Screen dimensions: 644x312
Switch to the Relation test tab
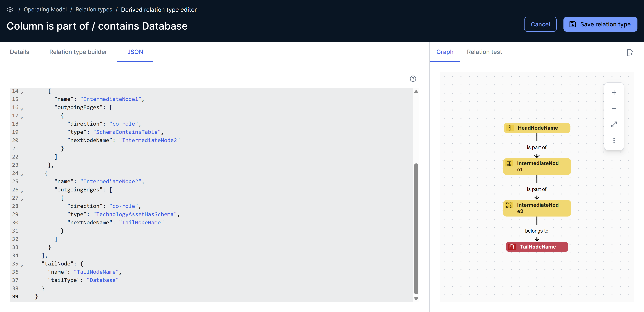point(484,52)
